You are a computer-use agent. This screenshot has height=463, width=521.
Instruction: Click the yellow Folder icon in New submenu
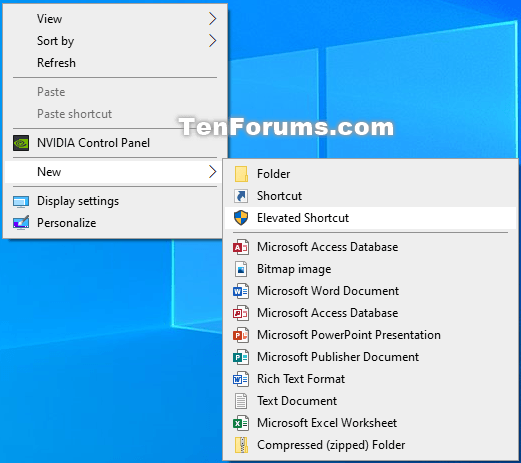pos(241,174)
